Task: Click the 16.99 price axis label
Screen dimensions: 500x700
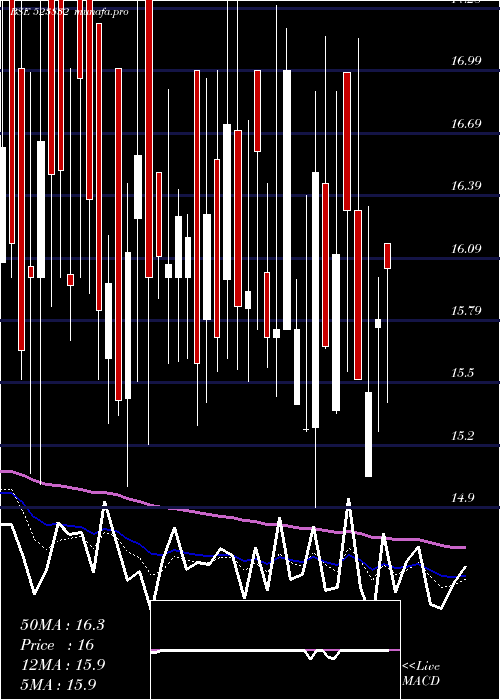Action: tap(466, 60)
